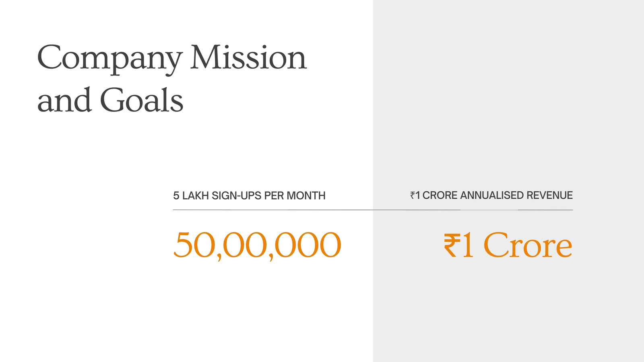Select the orange '50,00,000' figure
The height and width of the screenshot is (362, 644).
(257, 246)
